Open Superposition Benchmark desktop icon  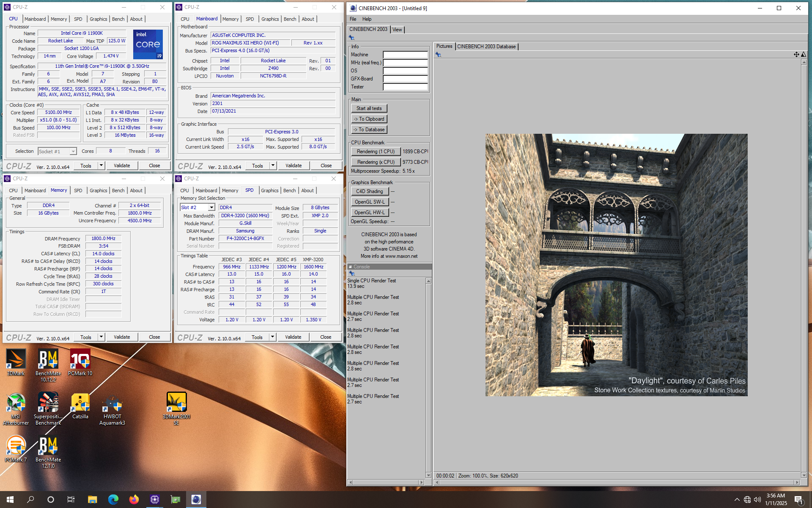[48, 409]
